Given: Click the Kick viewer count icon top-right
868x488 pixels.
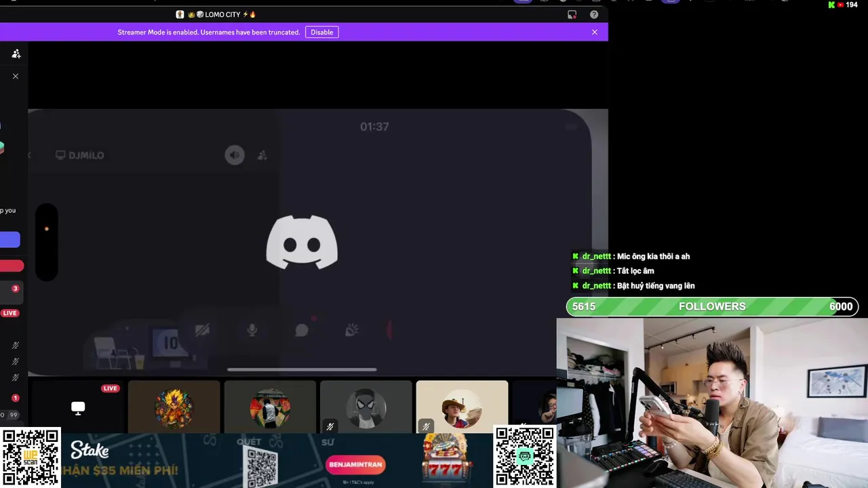Looking at the screenshot, I should point(831,5).
